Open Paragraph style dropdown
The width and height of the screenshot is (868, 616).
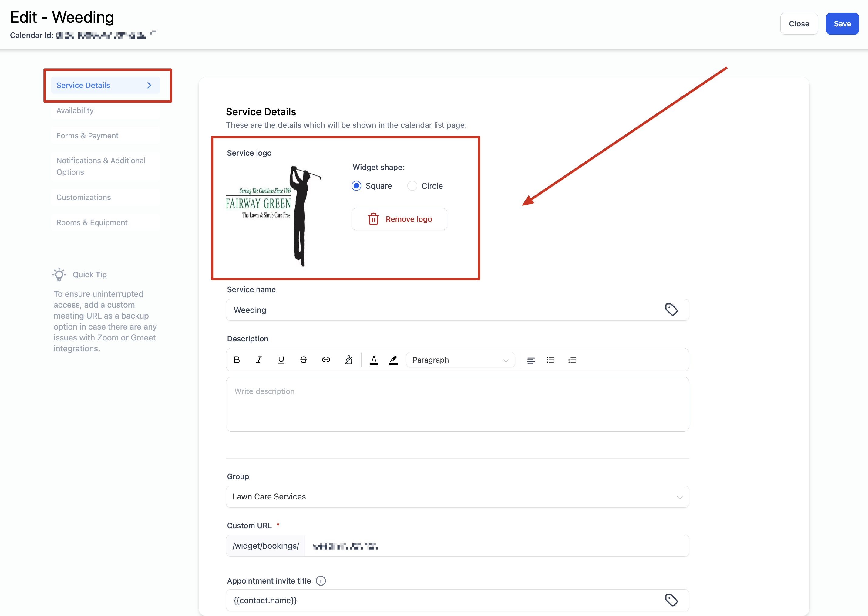(x=460, y=360)
